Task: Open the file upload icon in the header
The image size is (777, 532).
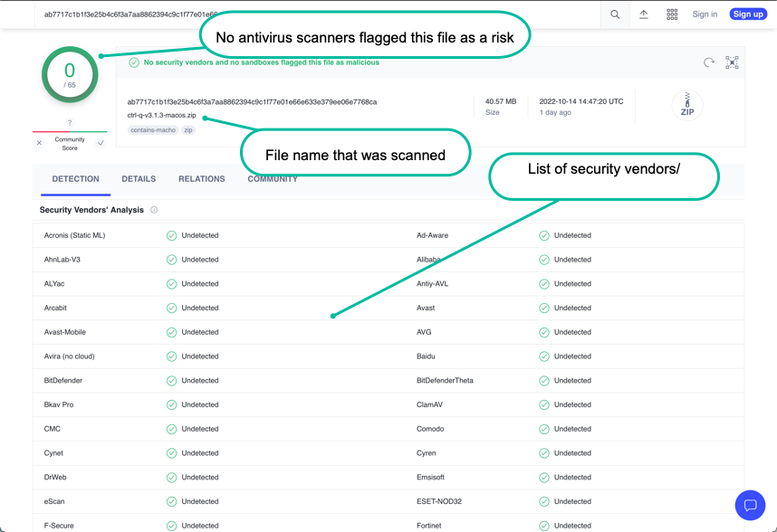Action: coord(644,14)
